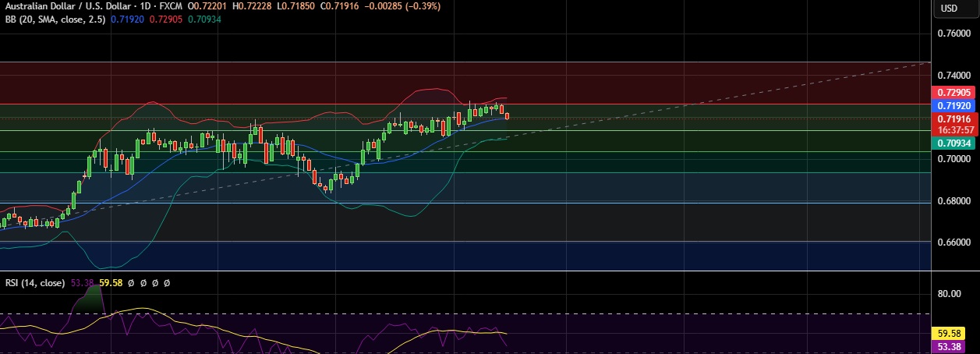Screen dimensions: 980x354
Task: Click the 0.71916 current price countdown label
Action: pyautogui.click(x=953, y=124)
